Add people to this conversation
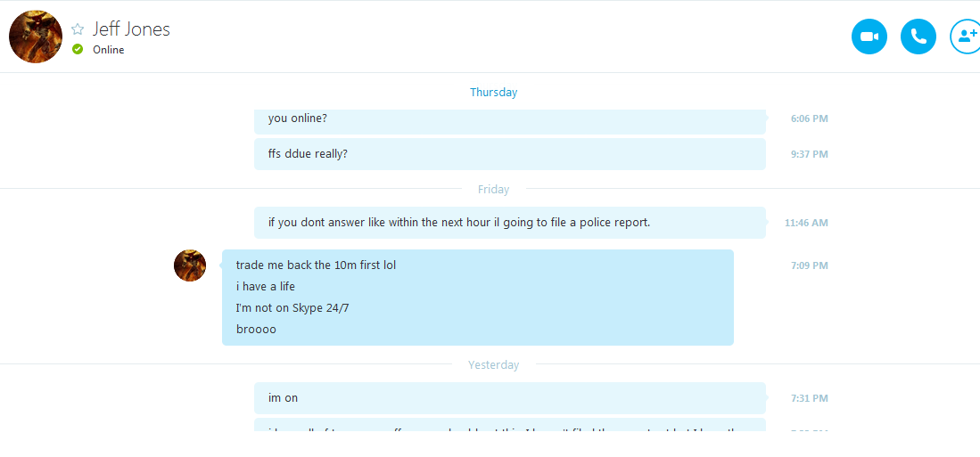The height and width of the screenshot is (457, 980). (967, 37)
